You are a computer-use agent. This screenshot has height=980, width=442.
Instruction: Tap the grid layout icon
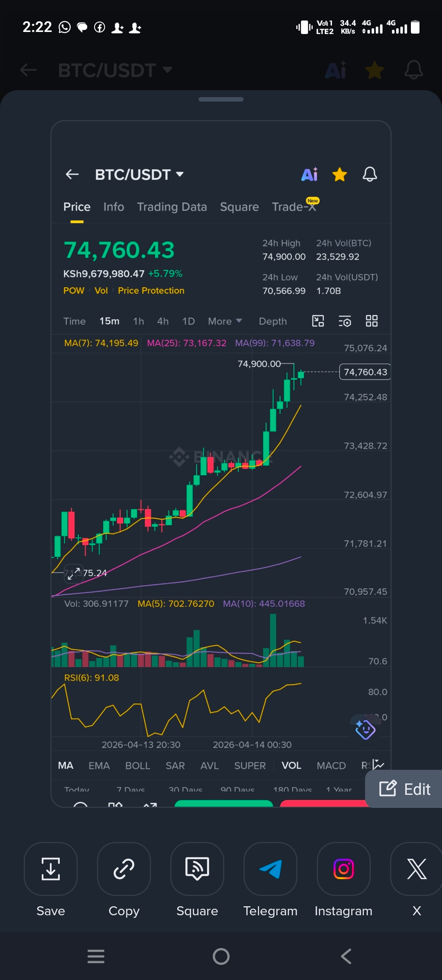372,321
